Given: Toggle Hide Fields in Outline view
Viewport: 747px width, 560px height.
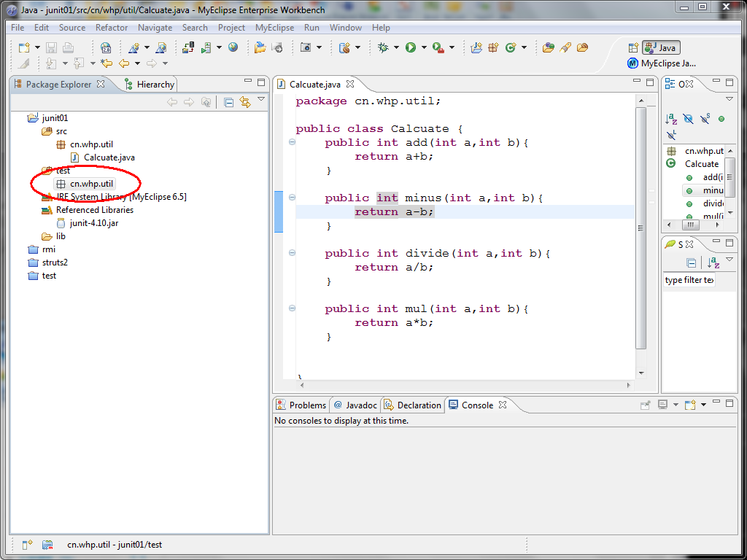Looking at the screenshot, I should (x=688, y=119).
